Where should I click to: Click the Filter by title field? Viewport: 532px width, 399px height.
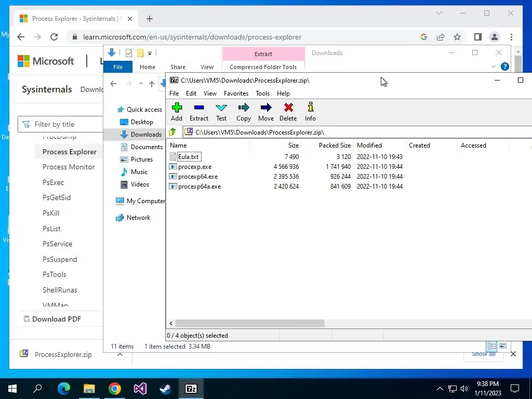(x=60, y=124)
